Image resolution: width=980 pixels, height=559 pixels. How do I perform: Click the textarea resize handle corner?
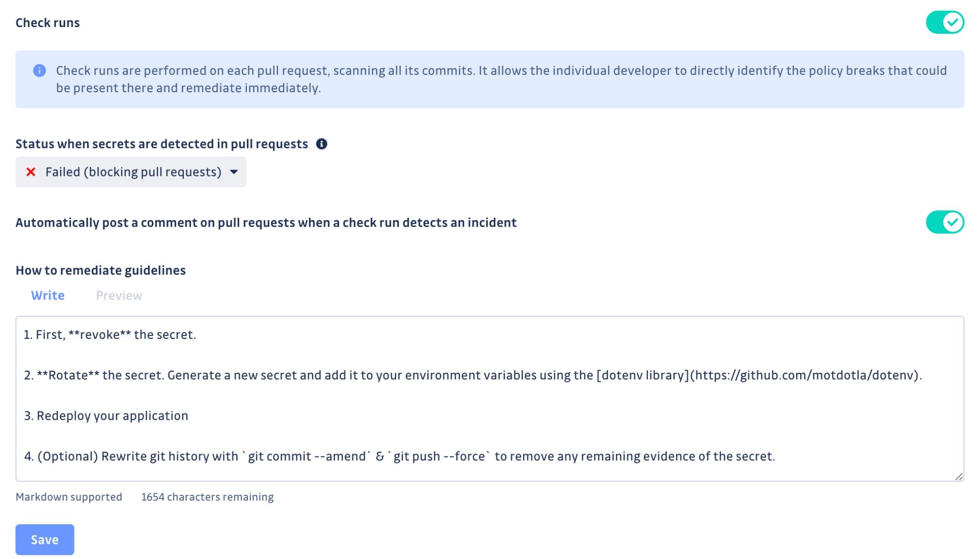pos(959,477)
